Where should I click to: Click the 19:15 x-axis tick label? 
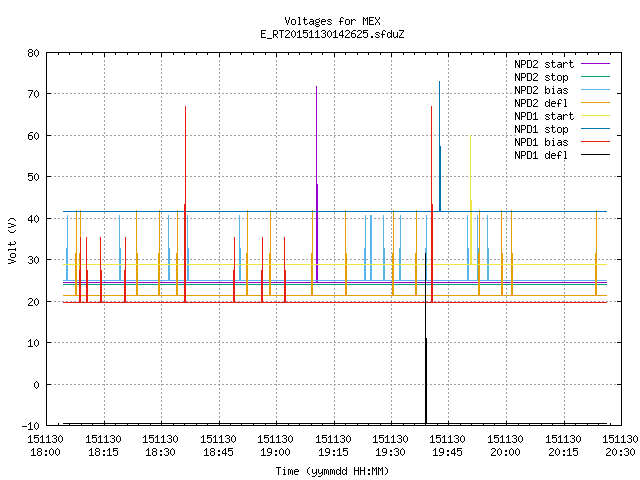point(333,452)
